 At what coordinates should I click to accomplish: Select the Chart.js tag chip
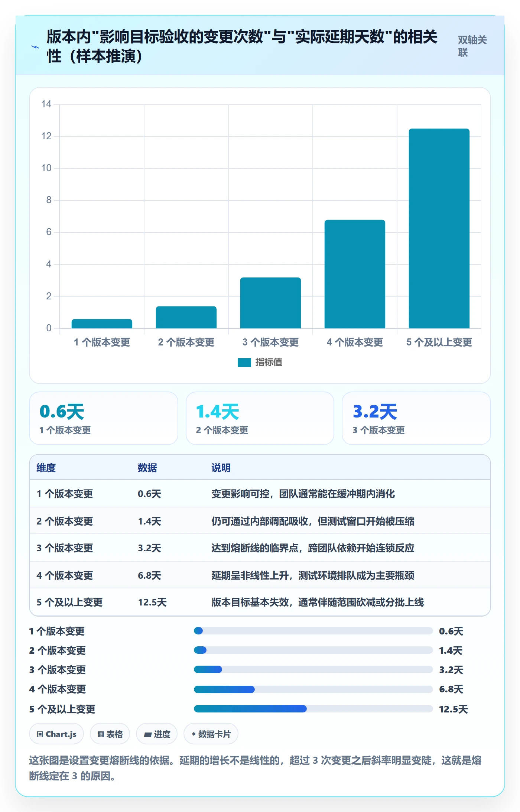tap(56, 734)
